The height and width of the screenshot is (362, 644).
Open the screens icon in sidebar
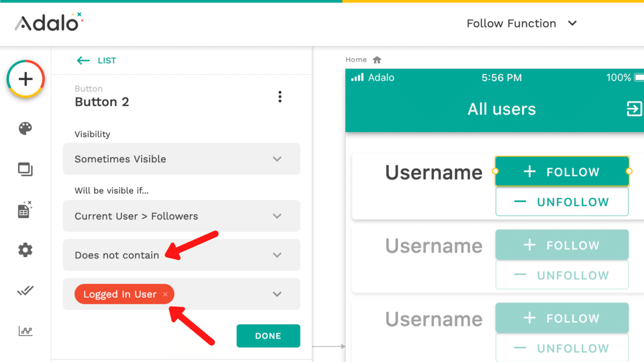[25, 170]
